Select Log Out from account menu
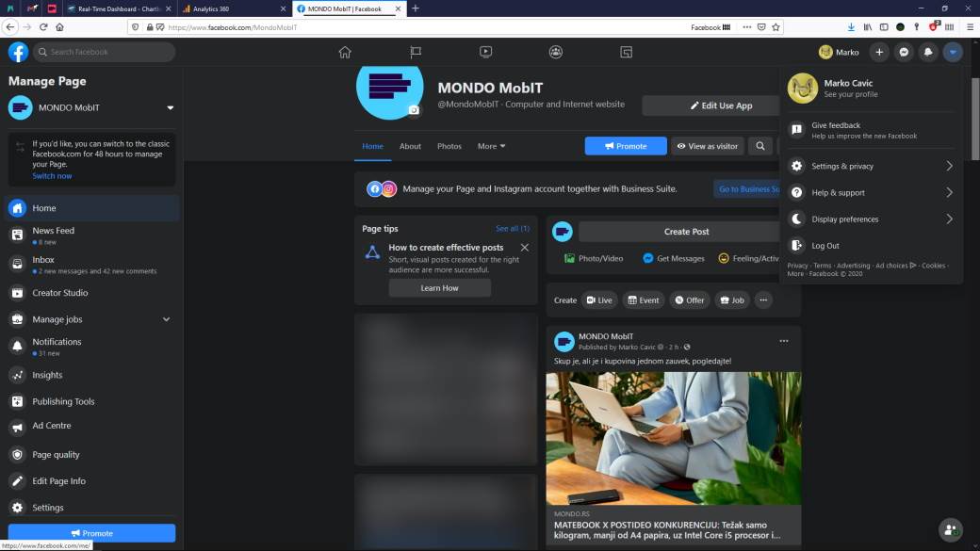 pos(825,246)
